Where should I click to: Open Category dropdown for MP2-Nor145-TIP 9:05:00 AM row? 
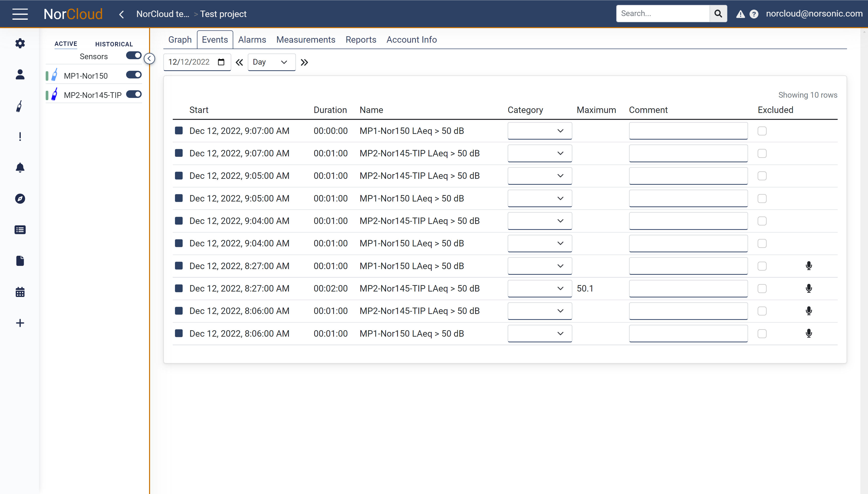[x=540, y=176]
